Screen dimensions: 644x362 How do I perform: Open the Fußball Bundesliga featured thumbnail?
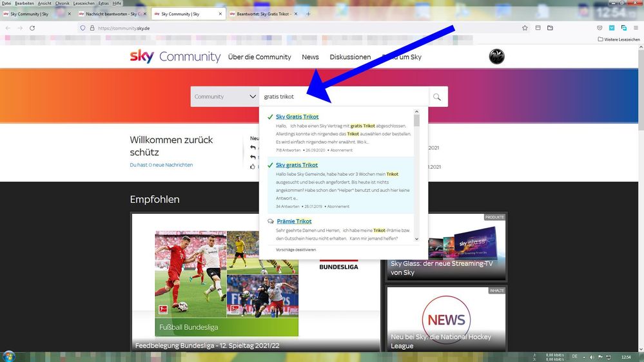point(226,283)
